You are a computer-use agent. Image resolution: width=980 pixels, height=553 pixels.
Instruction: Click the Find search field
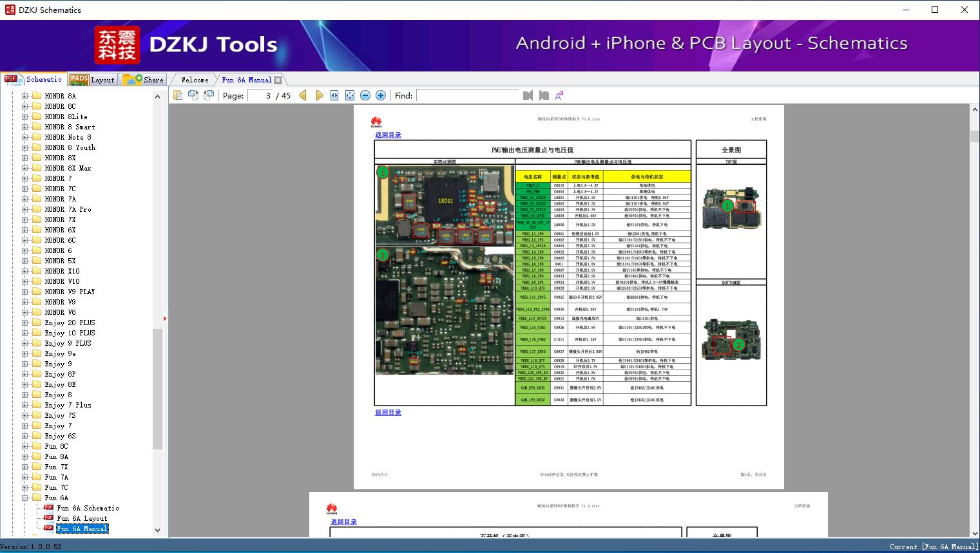pos(467,95)
